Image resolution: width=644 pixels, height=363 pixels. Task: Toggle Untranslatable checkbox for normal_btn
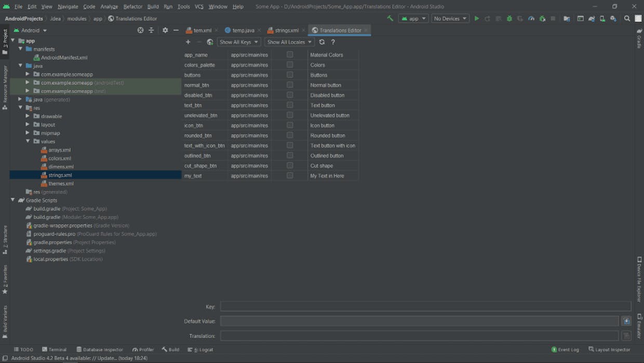coord(290,85)
